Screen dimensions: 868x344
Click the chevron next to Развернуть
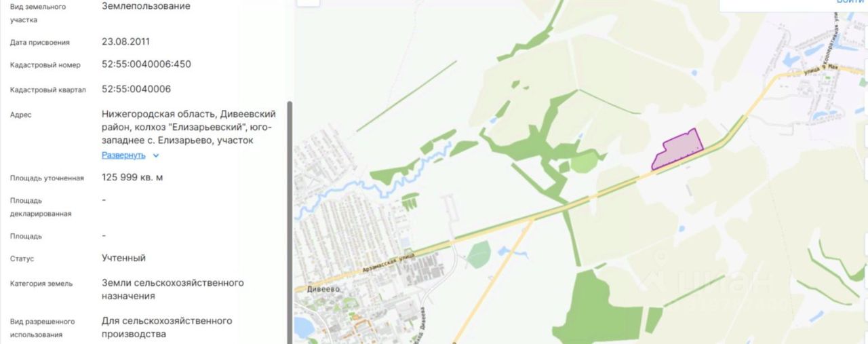pos(156,155)
